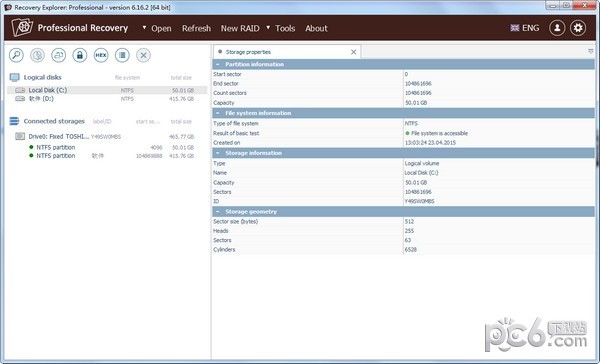600x364 pixels.
Task: Click the padlock toolbar icon
Action: click(80, 55)
